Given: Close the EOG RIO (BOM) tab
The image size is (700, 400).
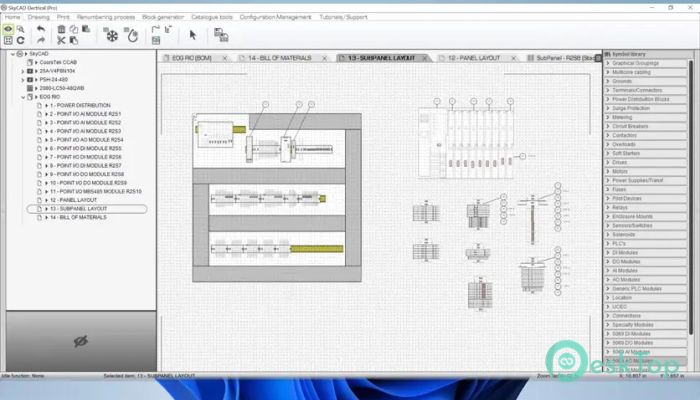Looking at the screenshot, I should point(225,58).
